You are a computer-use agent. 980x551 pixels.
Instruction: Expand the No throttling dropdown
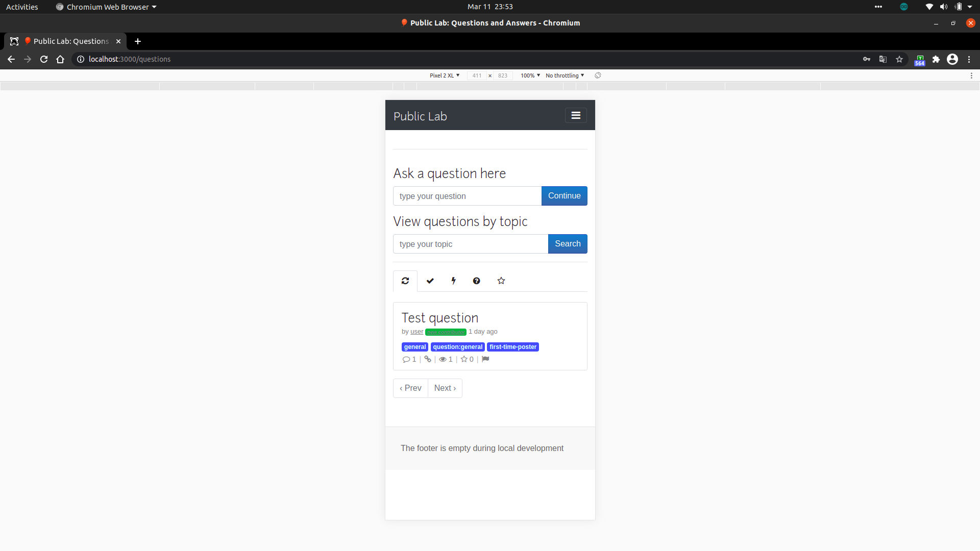(x=565, y=76)
